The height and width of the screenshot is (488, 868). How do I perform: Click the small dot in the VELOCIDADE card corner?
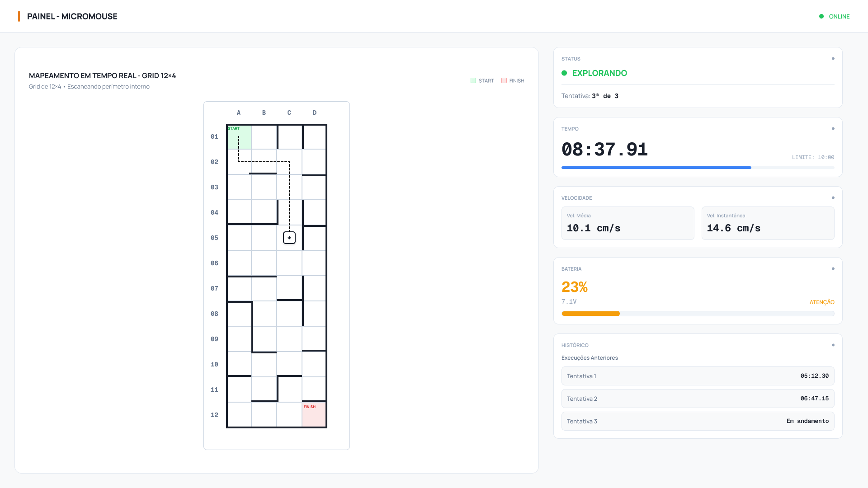pos(833,198)
